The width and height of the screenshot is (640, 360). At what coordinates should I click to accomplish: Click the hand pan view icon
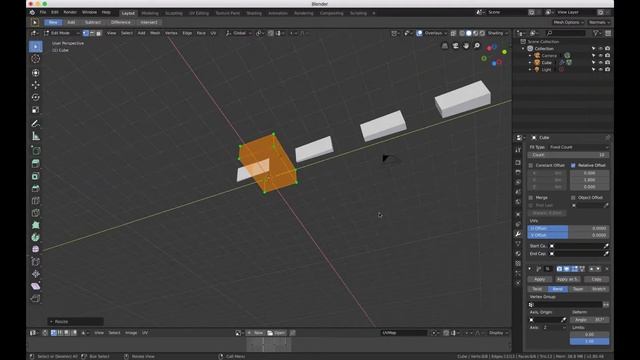[466, 46]
